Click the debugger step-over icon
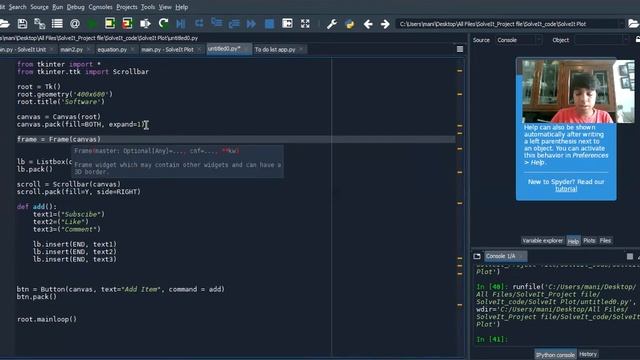The image size is (640, 360). pyautogui.click(x=199, y=24)
